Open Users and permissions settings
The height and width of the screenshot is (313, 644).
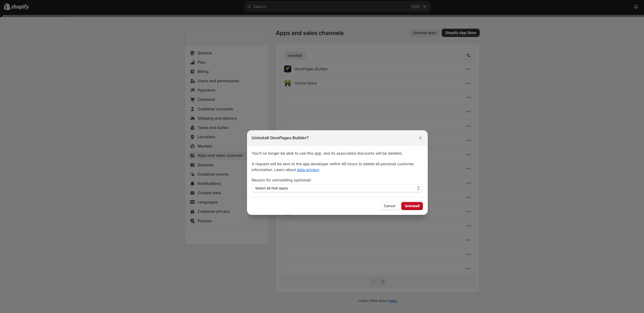pos(218,81)
